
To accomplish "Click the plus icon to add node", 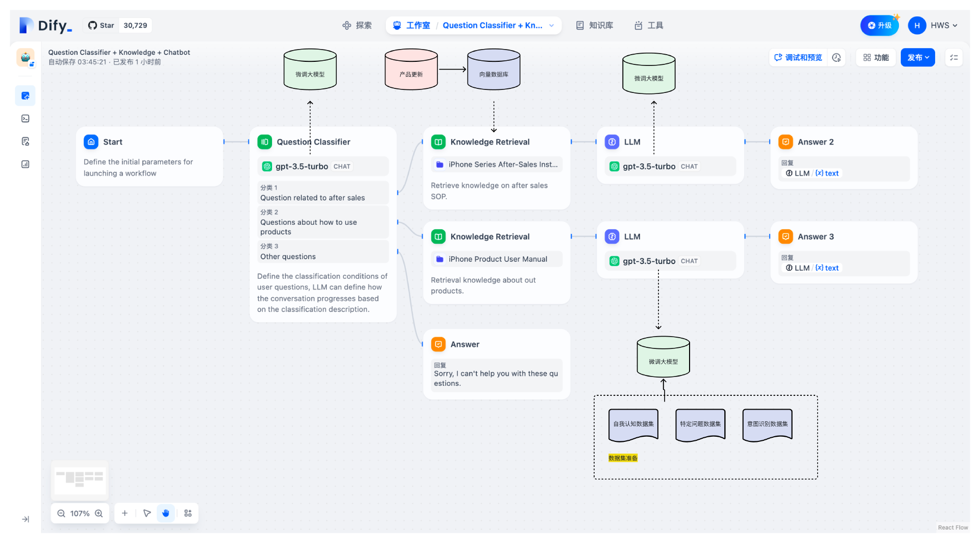I will point(125,513).
